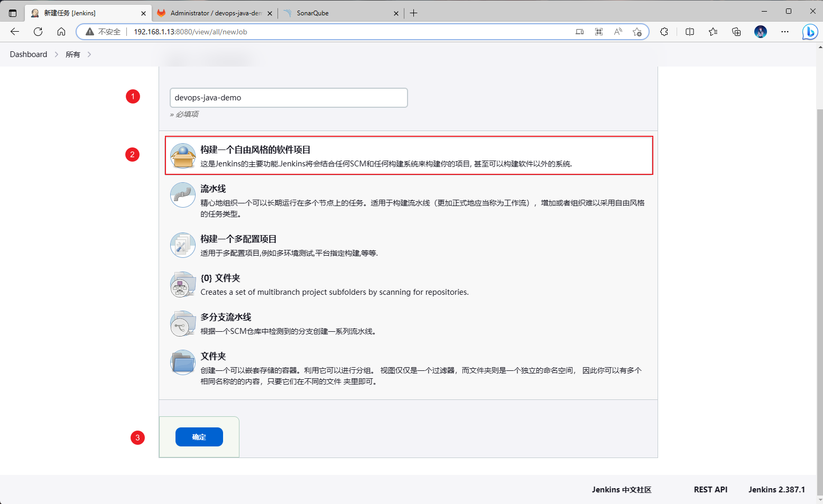Viewport: 823px width, 504px height.
Task: Close the Administrator devops-java-demo GitLab tab
Action: click(270, 14)
